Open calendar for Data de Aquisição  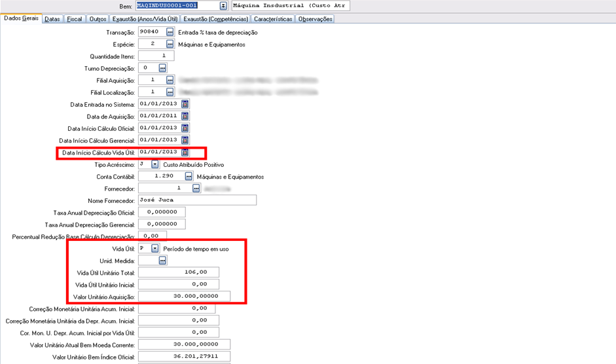[x=185, y=117]
